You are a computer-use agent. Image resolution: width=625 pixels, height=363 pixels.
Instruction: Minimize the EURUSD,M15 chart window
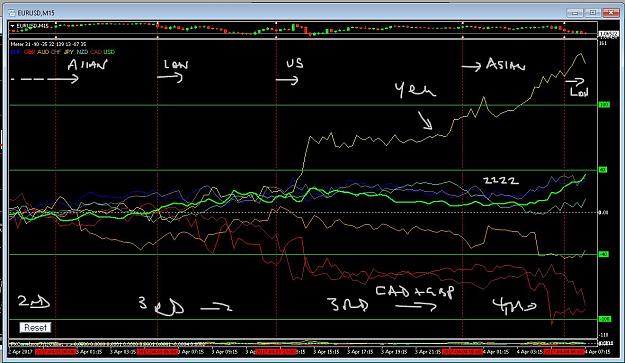coord(575,13)
